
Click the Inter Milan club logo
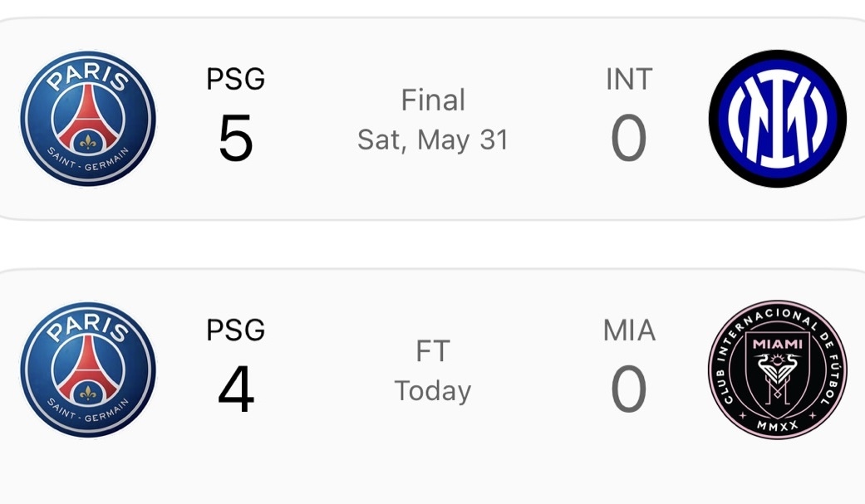coord(777,118)
